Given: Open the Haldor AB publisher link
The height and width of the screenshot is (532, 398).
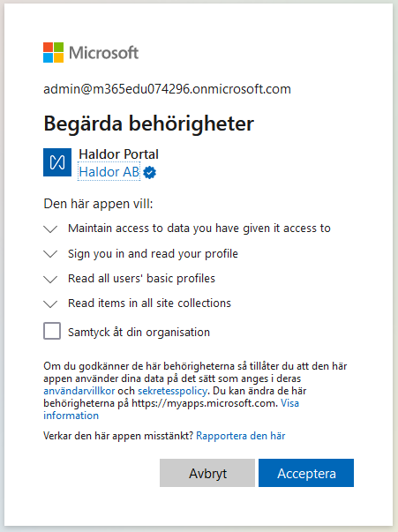Looking at the screenshot, I should [x=109, y=172].
